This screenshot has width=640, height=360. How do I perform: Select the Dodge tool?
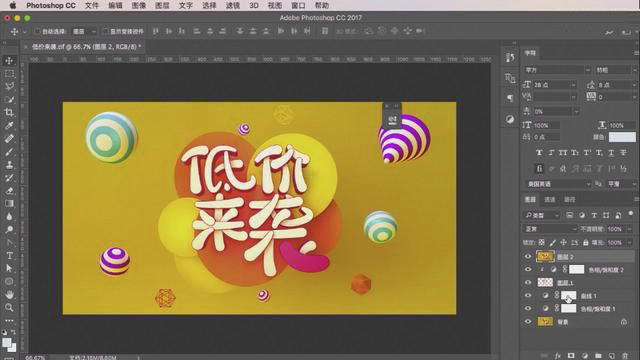tap(9, 229)
